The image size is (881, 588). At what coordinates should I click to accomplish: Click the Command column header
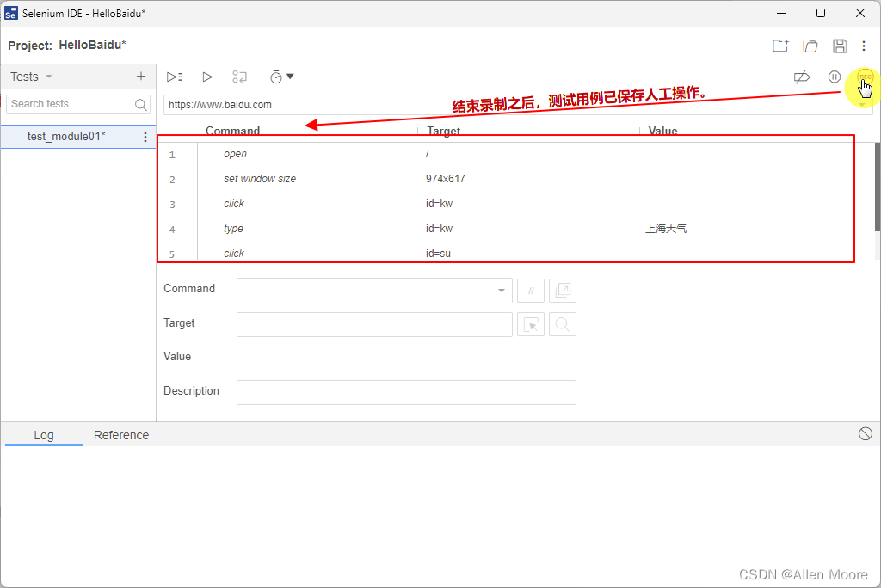point(232,131)
